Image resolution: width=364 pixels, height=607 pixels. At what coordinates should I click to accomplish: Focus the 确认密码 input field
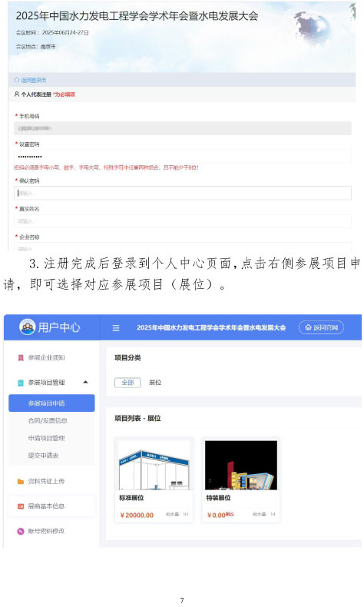click(x=183, y=193)
